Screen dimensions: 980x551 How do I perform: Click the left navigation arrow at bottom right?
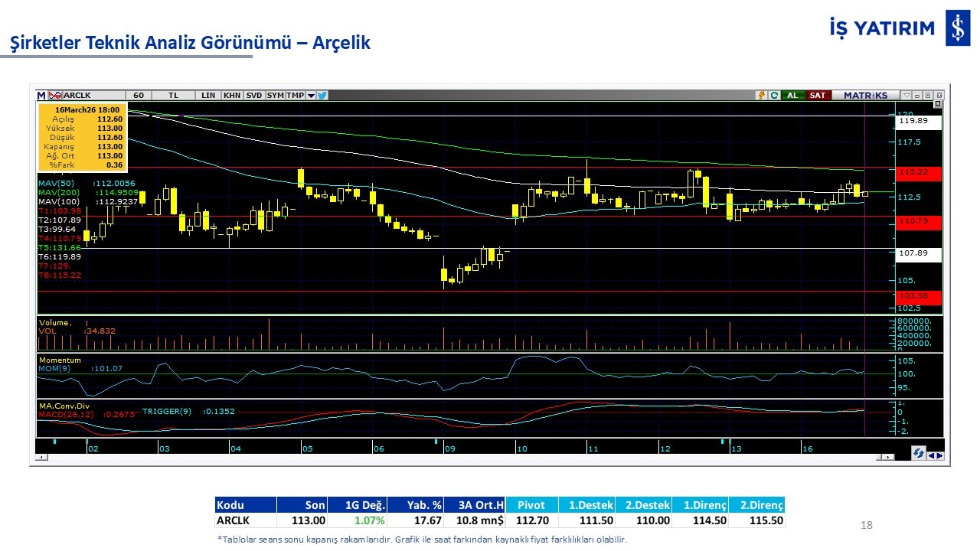pos(931,456)
